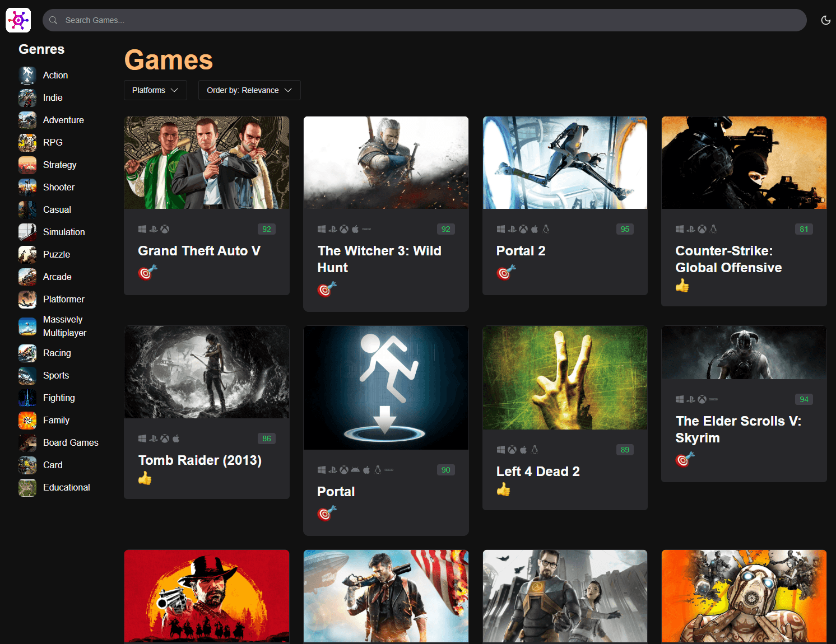Select Indie from the Genres menu
Image resolution: width=836 pixels, height=644 pixels.
(53, 97)
